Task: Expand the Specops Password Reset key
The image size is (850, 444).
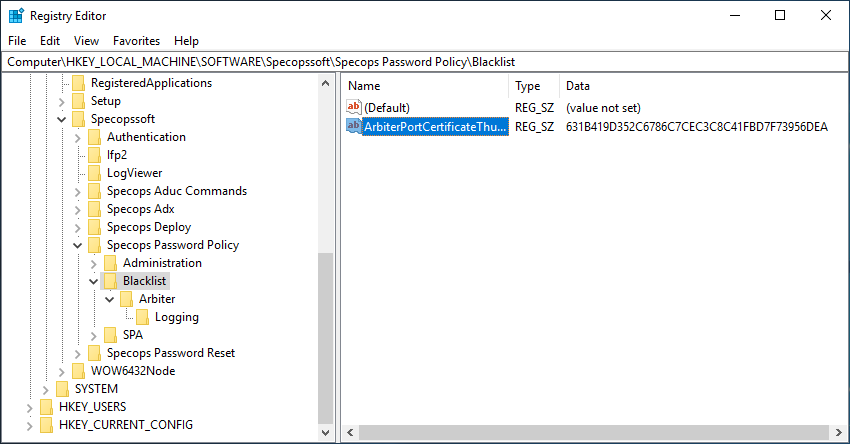Action: click(x=78, y=353)
